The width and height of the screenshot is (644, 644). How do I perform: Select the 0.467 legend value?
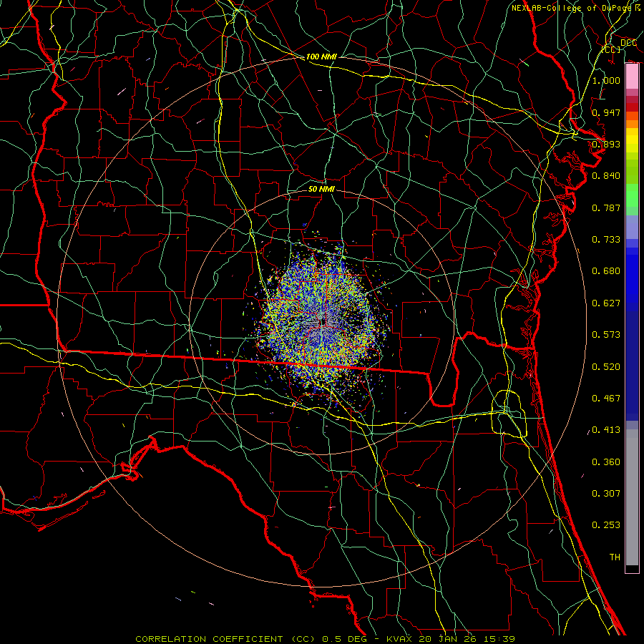[x=606, y=399]
